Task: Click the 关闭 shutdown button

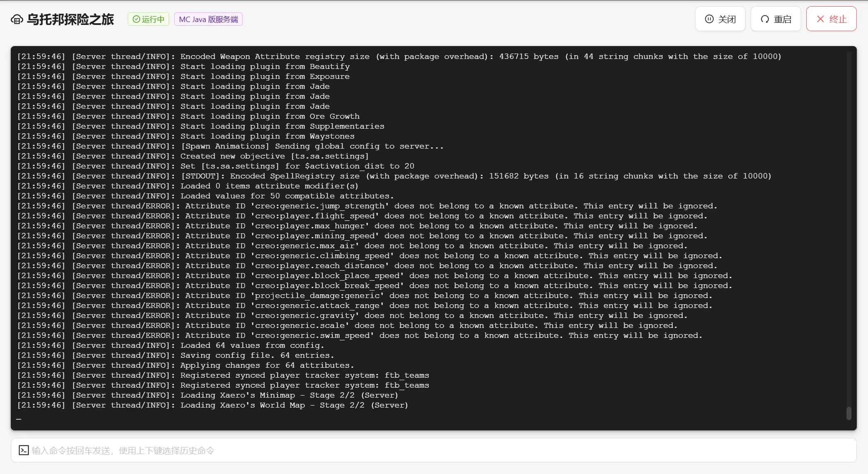Action: (720, 19)
